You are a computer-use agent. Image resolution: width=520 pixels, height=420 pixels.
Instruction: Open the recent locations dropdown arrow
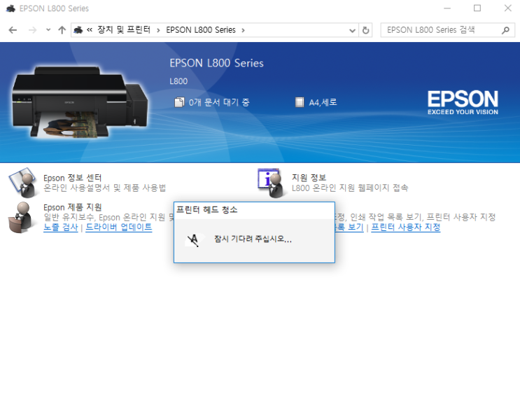point(48,30)
